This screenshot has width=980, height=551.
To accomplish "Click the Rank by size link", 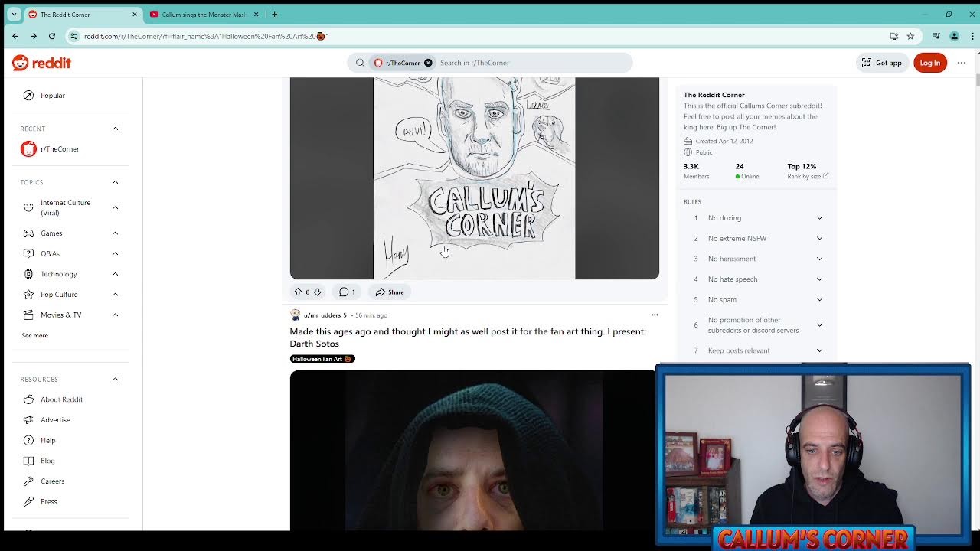I will tap(808, 176).
